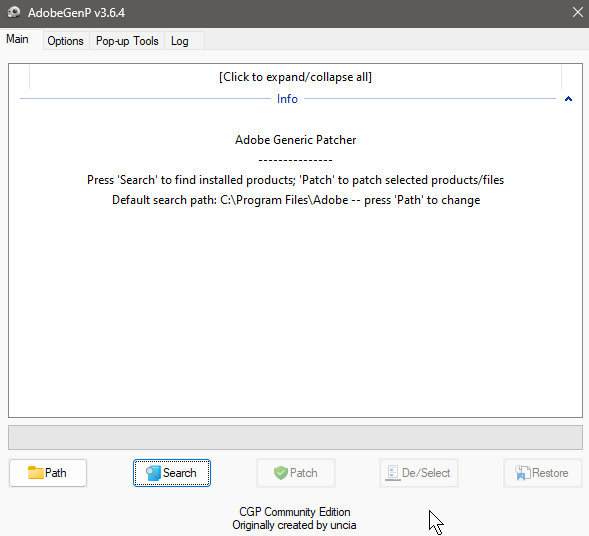Open the Options tab
The image size is (589, 536).
[65, 41]
